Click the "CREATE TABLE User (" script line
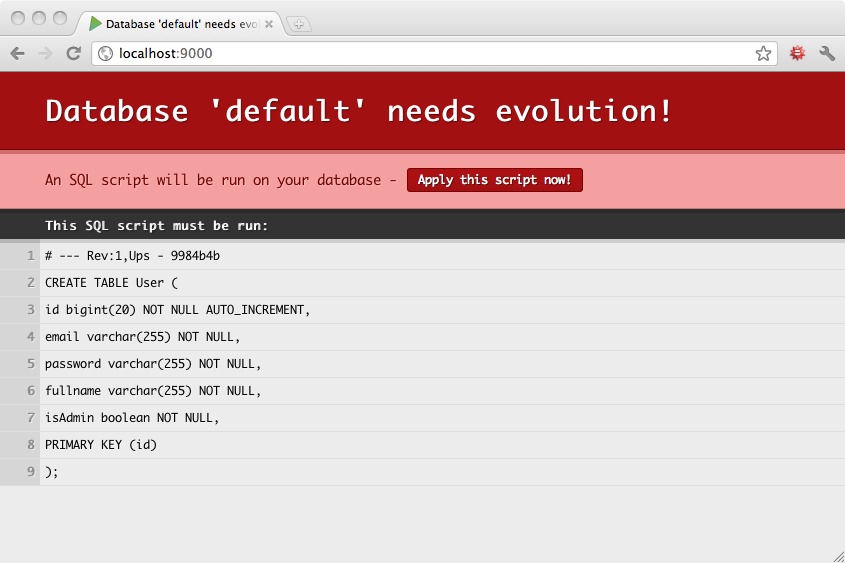 111,283
